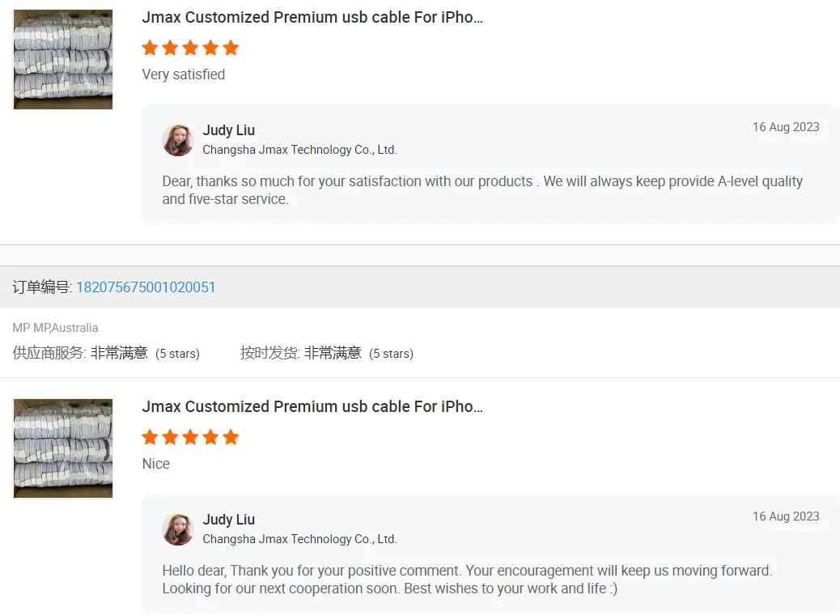The height and width of the screenshot is (616, 840).
Task: Click the 按时发货 on-time shipment rating
Action: (x=326, y=353)
